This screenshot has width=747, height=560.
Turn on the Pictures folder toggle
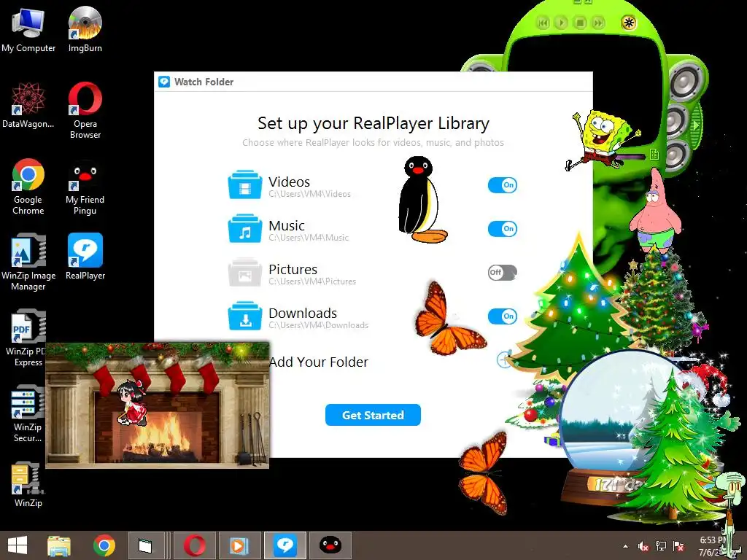502,273
